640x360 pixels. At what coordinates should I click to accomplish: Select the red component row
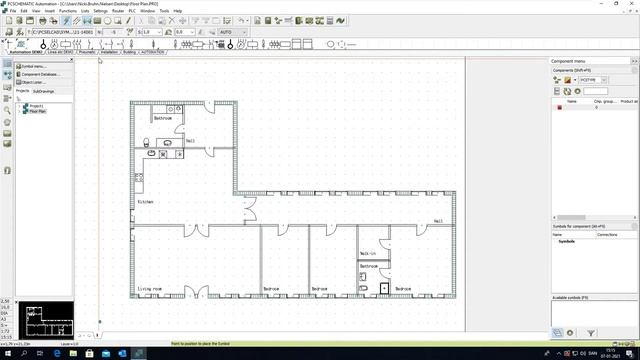point(595,107)
